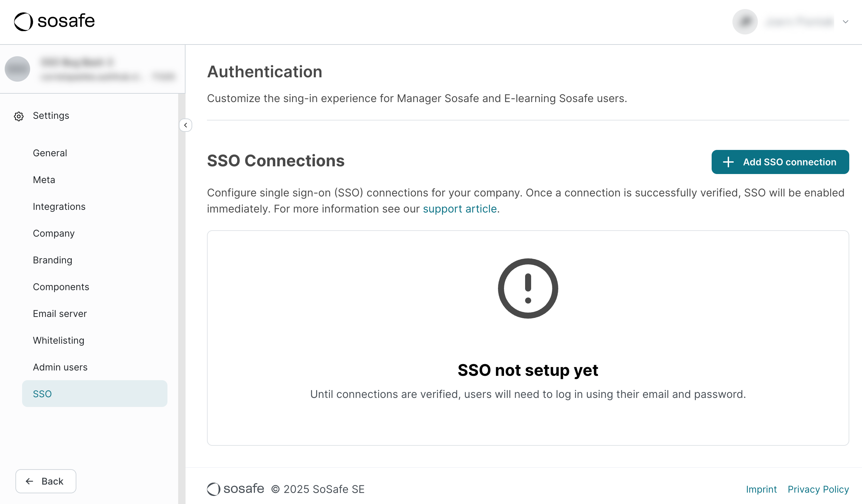Go to Branding settings

pos(52,260)
